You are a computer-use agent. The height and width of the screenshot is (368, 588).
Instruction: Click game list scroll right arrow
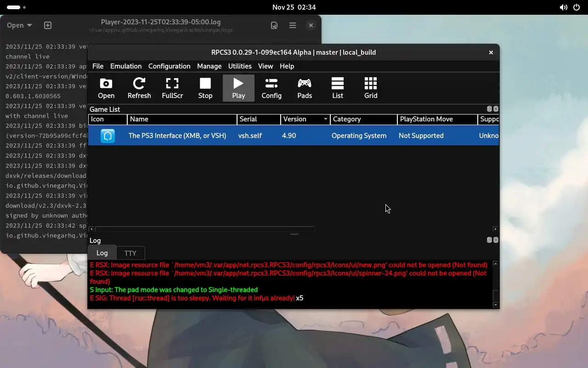tap(495, 229)
